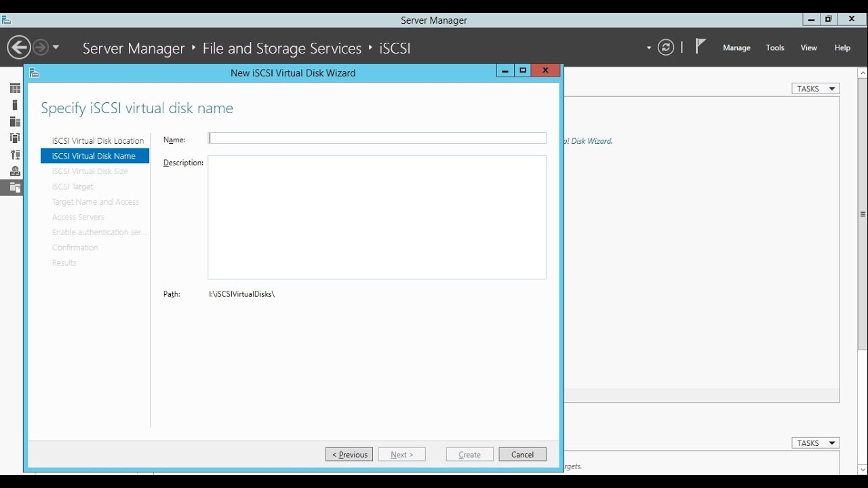The width and height of the screenshot is (868, 488).
Task: Expand the small dropdown arrow left of Refresh
Action: 649,47
